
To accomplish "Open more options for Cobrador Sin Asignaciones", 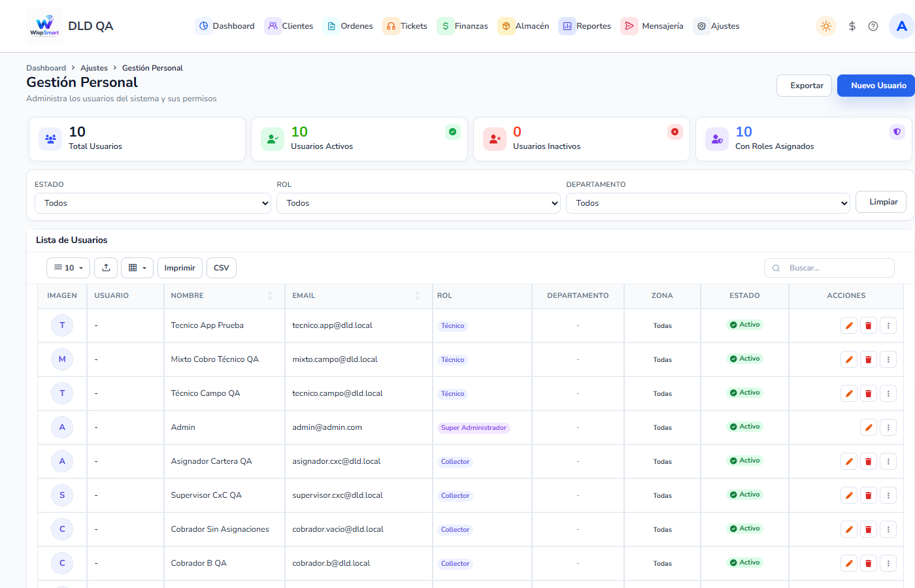I will pos(888,529).
